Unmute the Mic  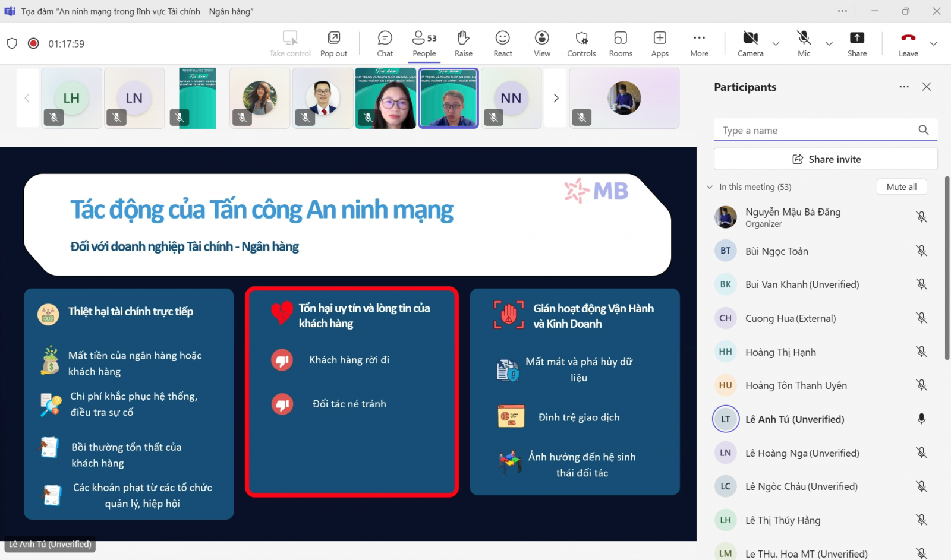pos(804,44)
